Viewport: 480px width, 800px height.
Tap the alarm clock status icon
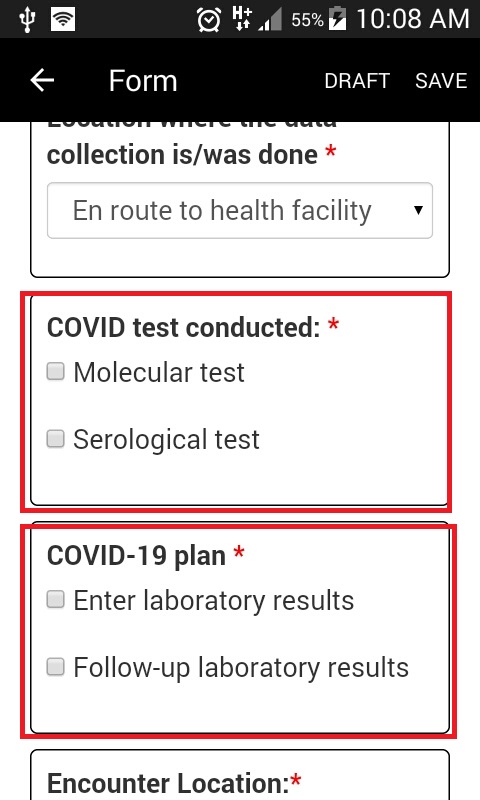[209, 20]
